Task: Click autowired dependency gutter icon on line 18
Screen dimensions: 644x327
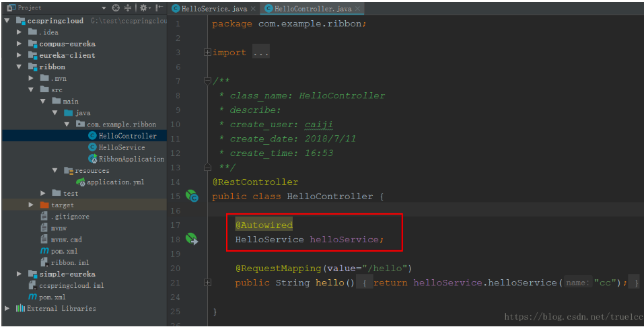Action: 192,239
